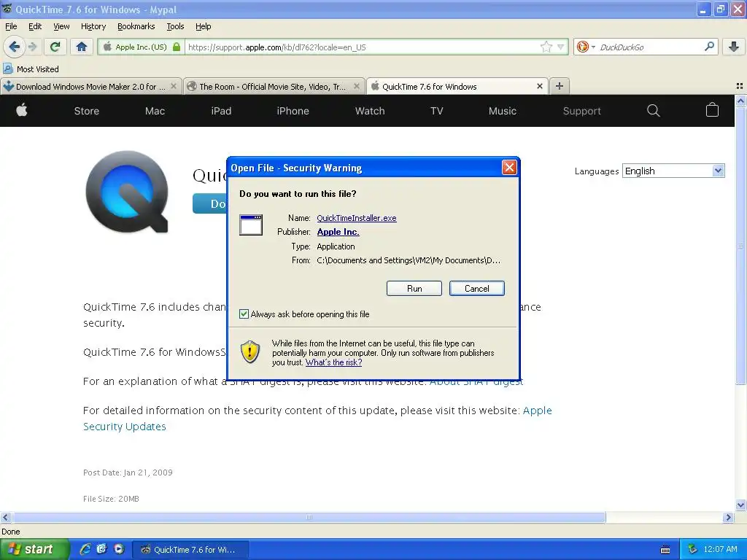This screenshot has height=560, width=747.
Task: Click the QuickTime 7.6 taskbar button
Action: pyautogui.click(x=190, y=550)
